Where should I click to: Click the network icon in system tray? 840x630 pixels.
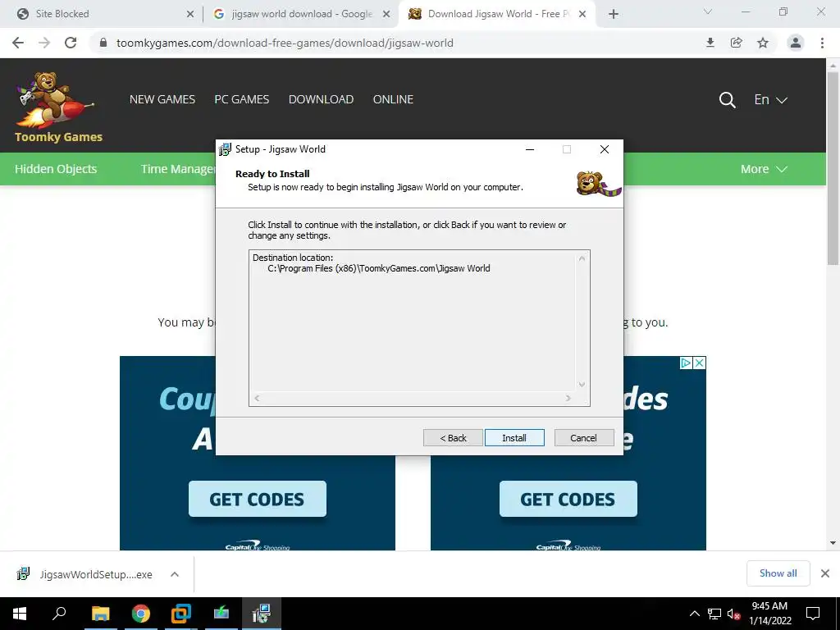click(x=714, y=614)
